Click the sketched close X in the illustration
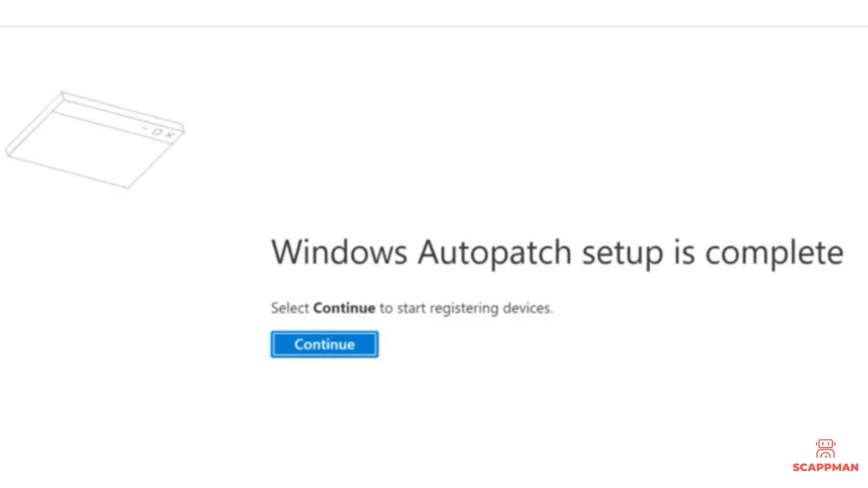Viewport: 868px width, 488px height. point(169,136)
